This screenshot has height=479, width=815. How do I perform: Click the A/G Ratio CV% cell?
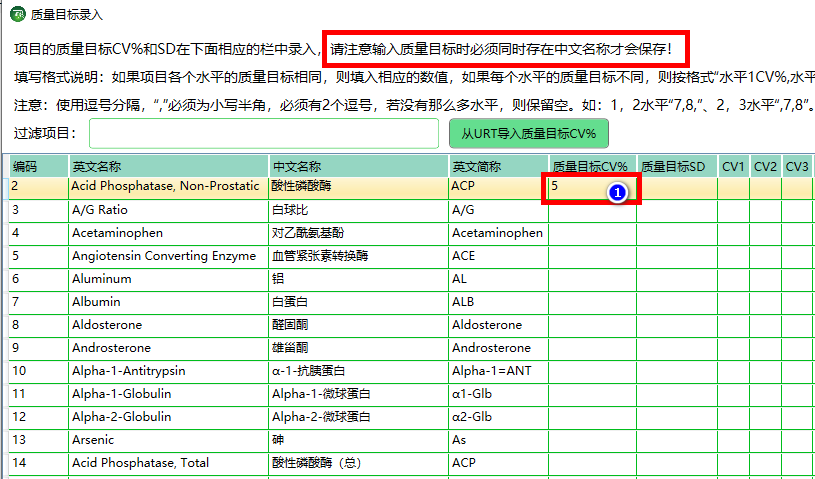(x=591, y=210)
